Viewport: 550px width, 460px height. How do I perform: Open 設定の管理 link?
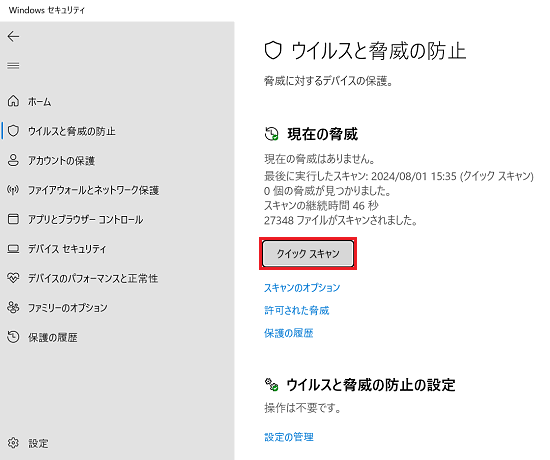click(x=289, y=437)
